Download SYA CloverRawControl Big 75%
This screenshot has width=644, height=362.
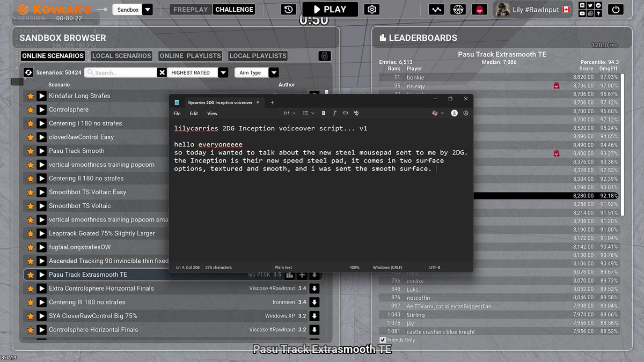[x=314, y=316]
